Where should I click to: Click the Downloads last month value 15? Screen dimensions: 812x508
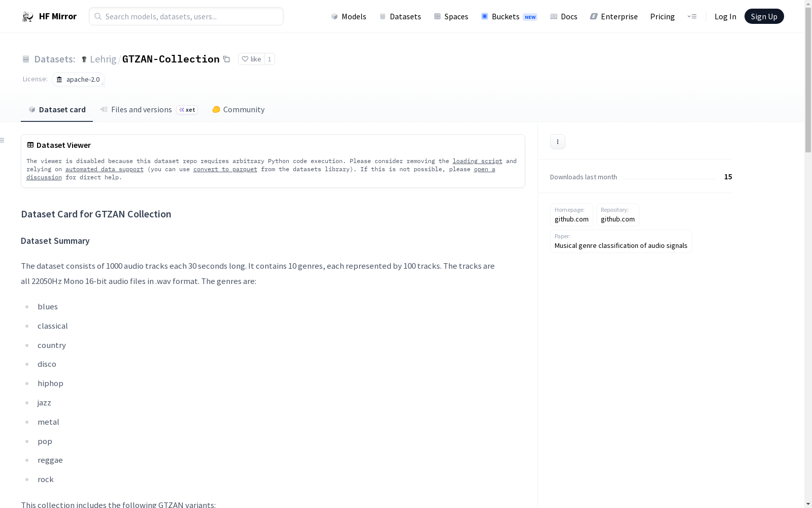pyautogui.click(x=728, y=177)
